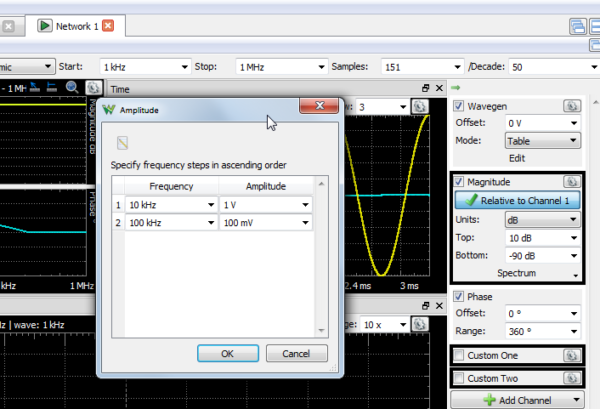Run the Network 1 analyzer play icon
Screen dimensions: 600x409
pos(44,26)
